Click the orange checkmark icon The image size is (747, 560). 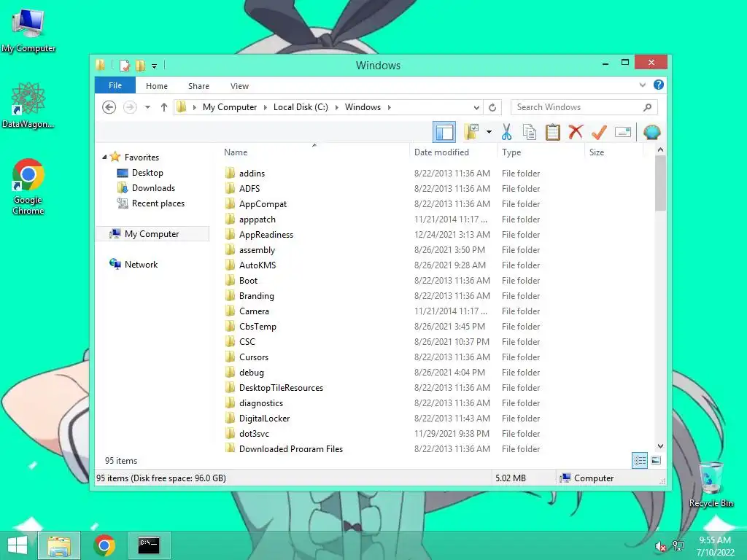pos(599,132)
